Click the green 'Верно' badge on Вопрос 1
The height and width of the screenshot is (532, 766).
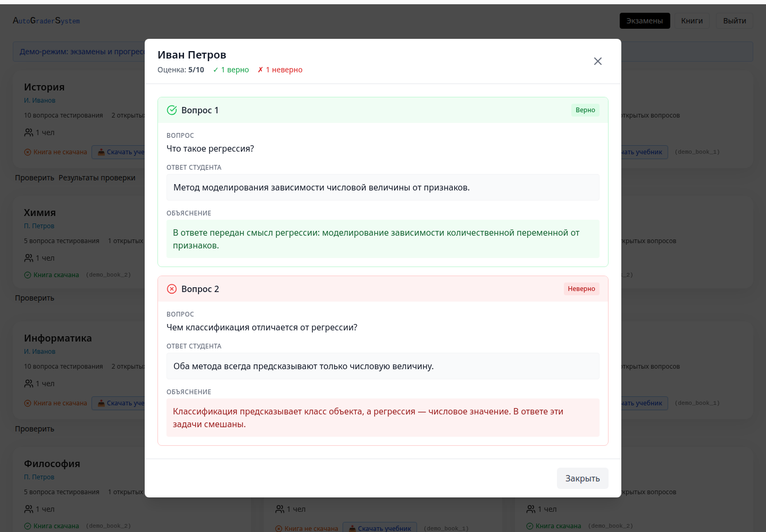(585, 110)
